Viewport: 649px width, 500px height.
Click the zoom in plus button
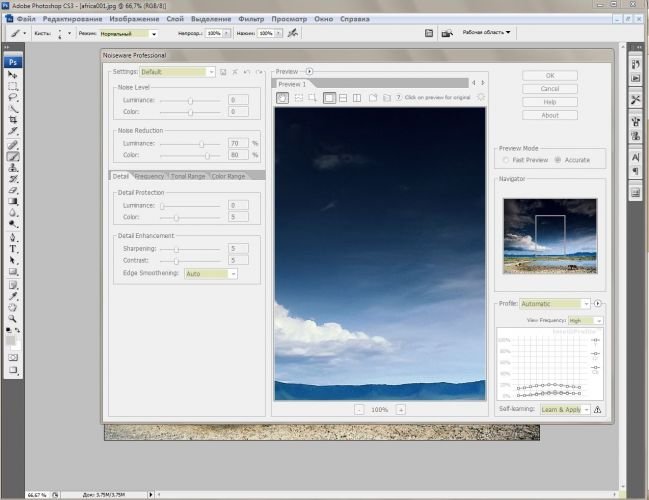coord(400,409)
